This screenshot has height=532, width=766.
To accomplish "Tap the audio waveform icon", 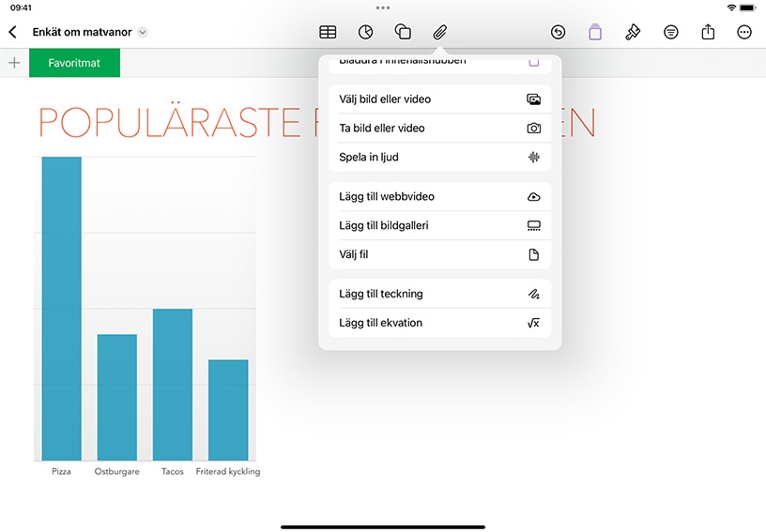I will coord(533,157).
